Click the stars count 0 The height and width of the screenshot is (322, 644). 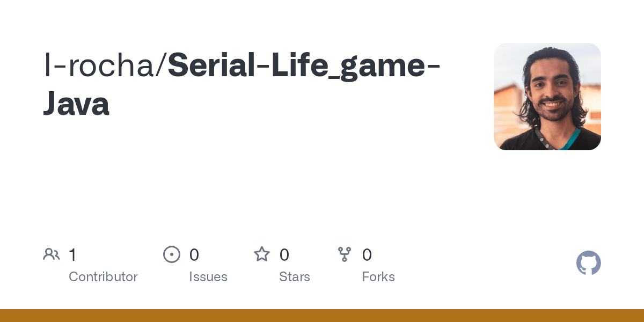coord(284,255)
